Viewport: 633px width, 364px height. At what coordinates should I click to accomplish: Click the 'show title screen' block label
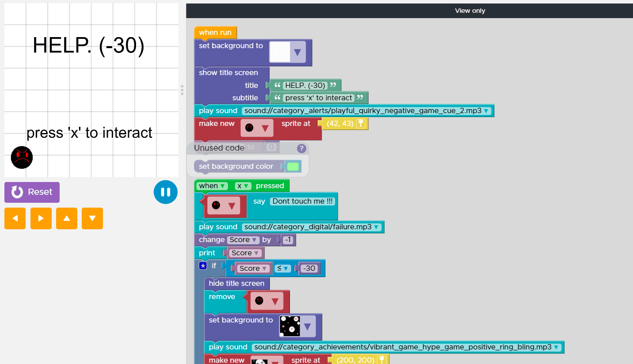[x=228, y=73]
